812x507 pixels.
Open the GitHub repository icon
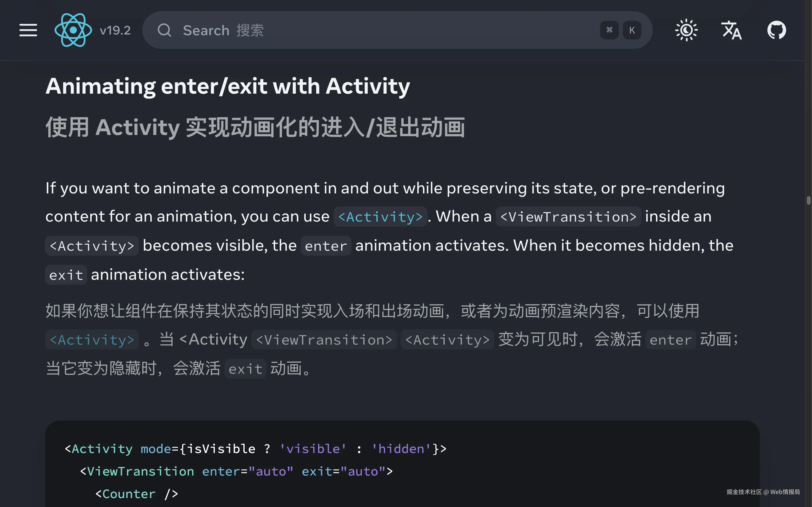coord(777,30)
